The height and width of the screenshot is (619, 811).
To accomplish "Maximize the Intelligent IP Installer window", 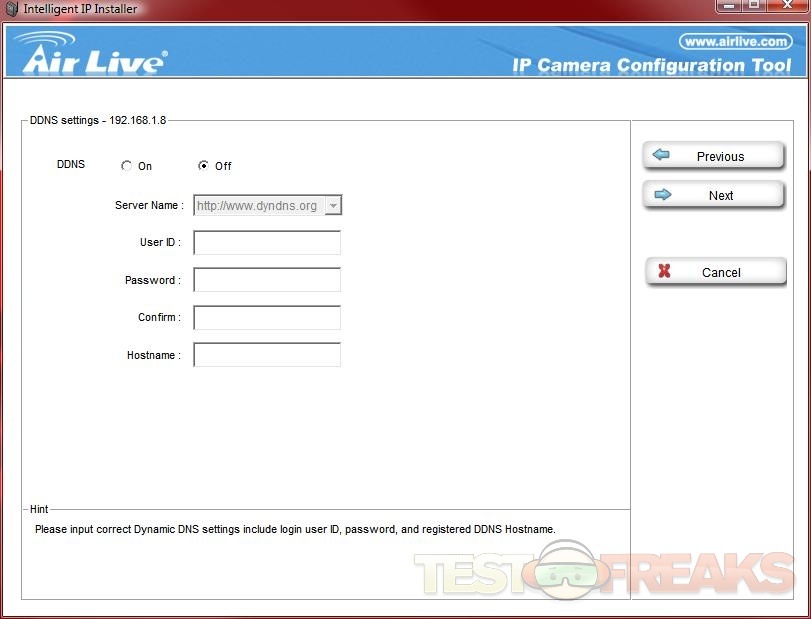I will 754,6.
